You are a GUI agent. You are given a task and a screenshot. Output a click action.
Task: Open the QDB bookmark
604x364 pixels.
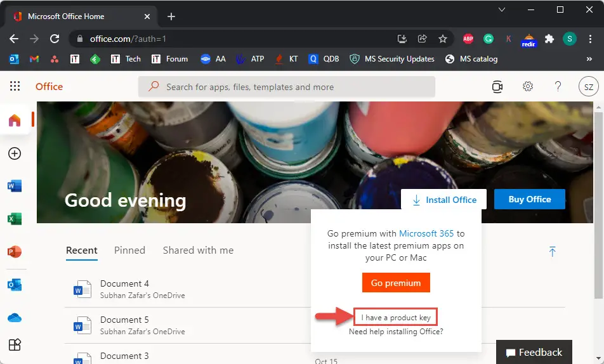[x=324, y=59]
